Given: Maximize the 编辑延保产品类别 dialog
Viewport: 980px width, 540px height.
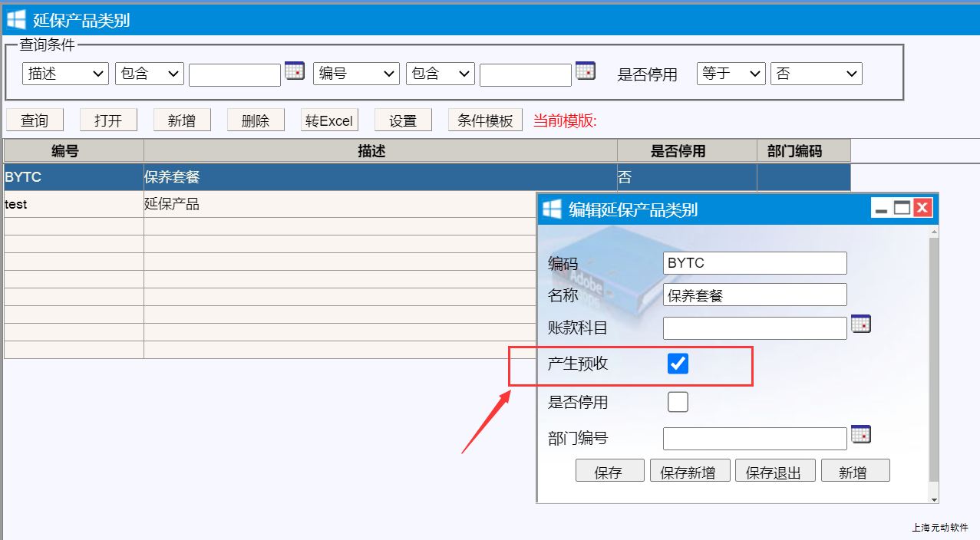Looking at the screenshot, I should [902, 208].
